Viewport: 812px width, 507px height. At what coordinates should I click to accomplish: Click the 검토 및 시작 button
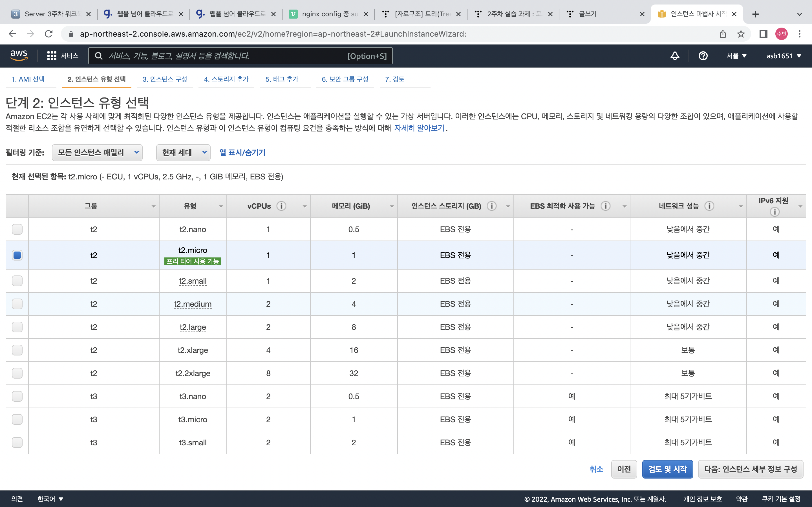(x=667, y=469)
